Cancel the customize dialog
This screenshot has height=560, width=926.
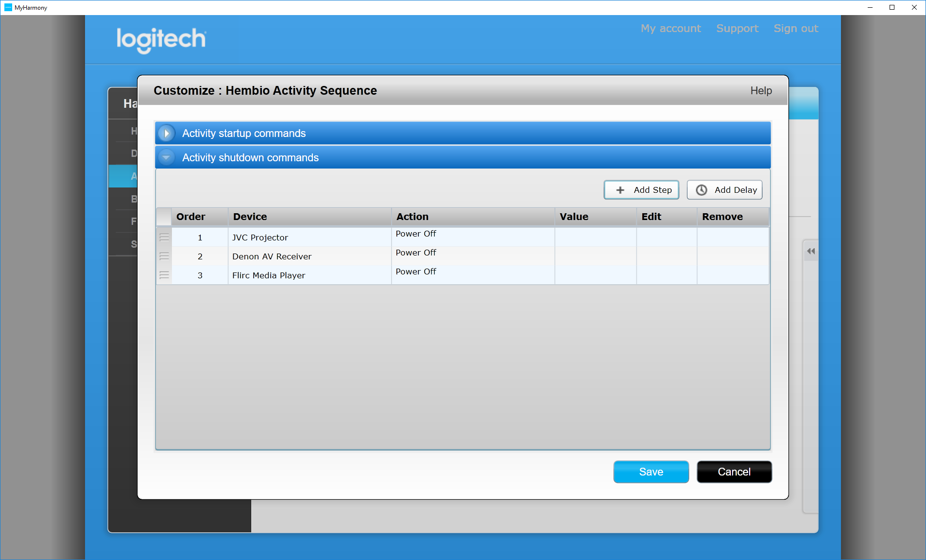[x=734, y=472]
